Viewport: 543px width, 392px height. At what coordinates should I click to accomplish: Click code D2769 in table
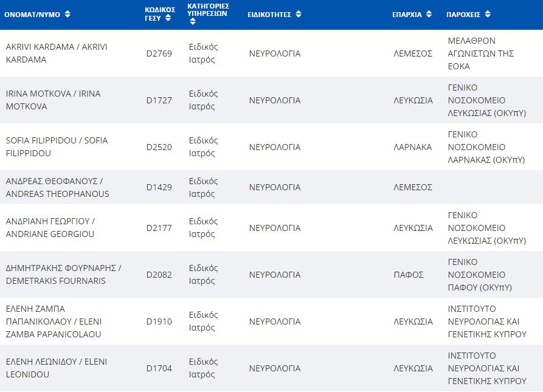(159, 53)
